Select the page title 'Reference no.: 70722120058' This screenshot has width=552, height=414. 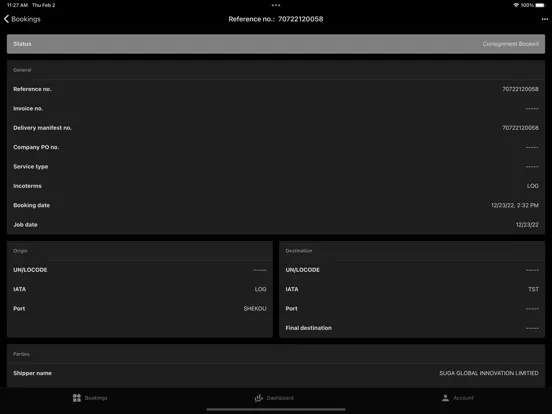[276, 19]
